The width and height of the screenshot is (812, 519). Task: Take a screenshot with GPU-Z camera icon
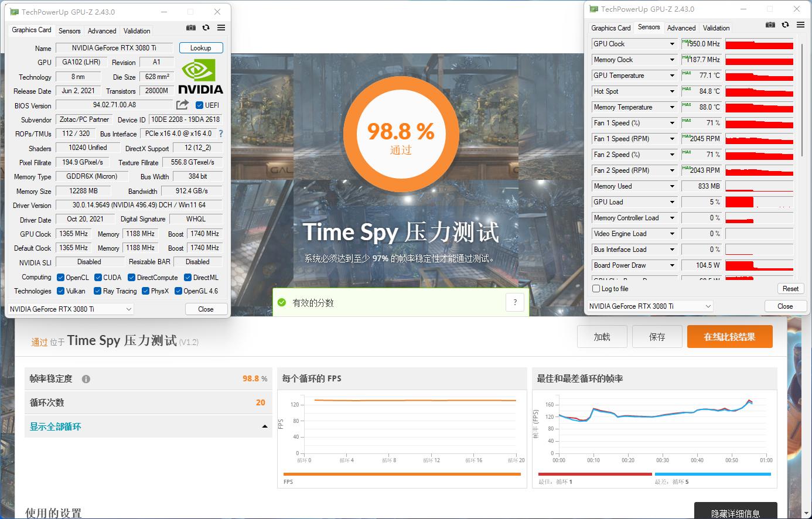pyautogui.click(x=191, y=28)
